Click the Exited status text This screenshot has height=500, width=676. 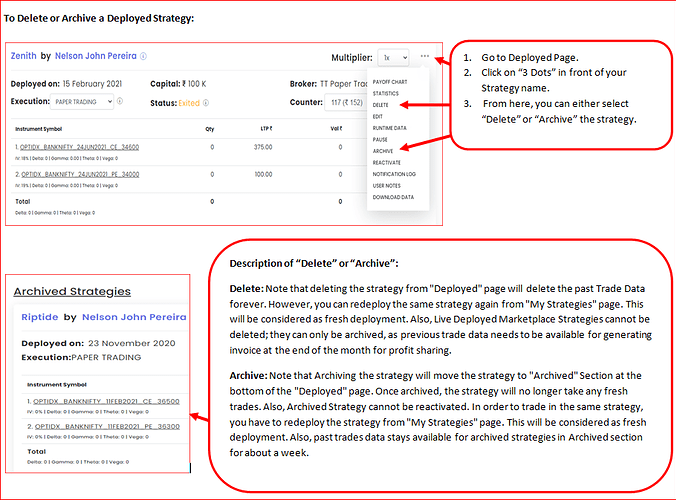(x=189, y=103)
